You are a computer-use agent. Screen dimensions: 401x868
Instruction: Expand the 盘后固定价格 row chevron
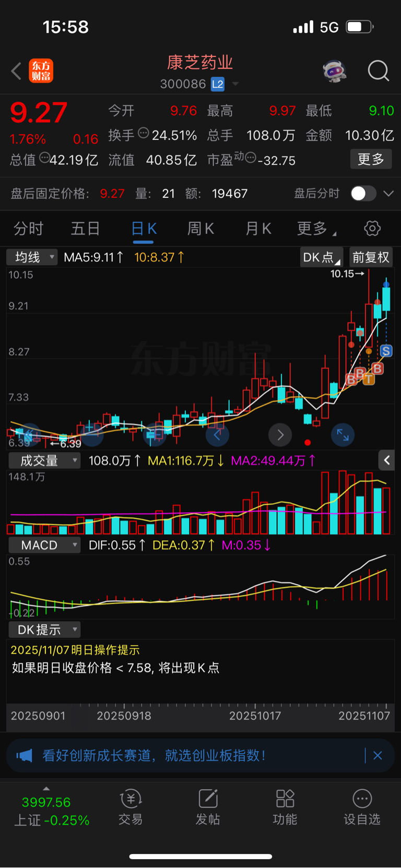pos(388,194)
